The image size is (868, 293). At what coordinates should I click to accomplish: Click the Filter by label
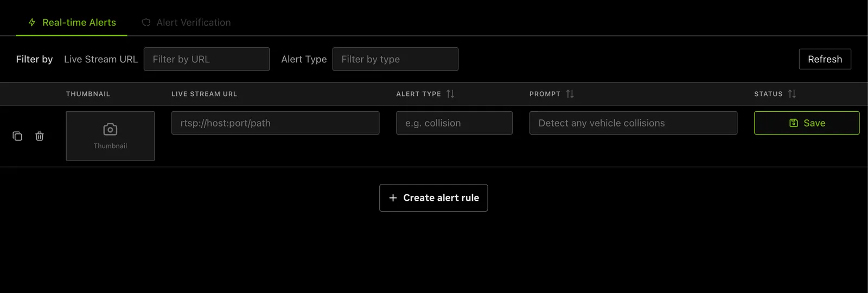[x=34, y=59]
